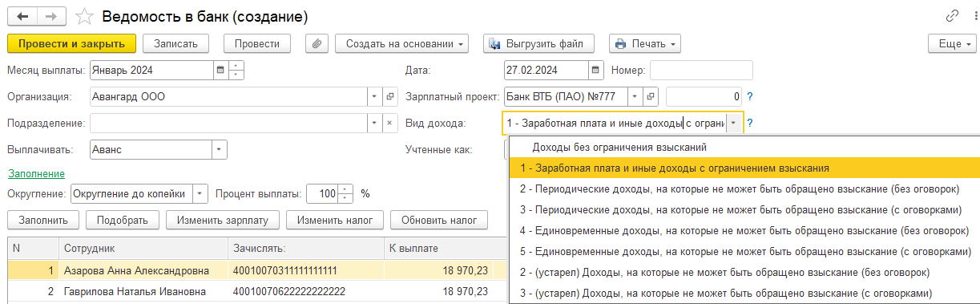
Task: Expand the Округление dropdown
Action: point(200,193)
